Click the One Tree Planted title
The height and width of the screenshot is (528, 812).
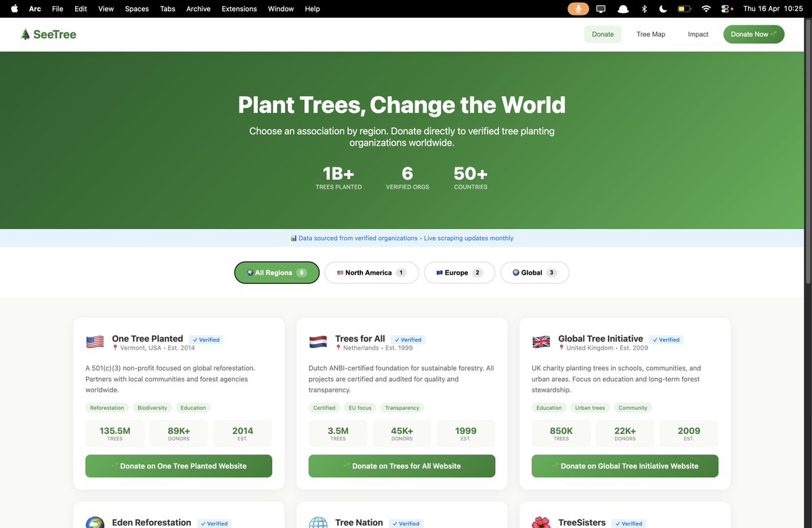tap(148, 338)
